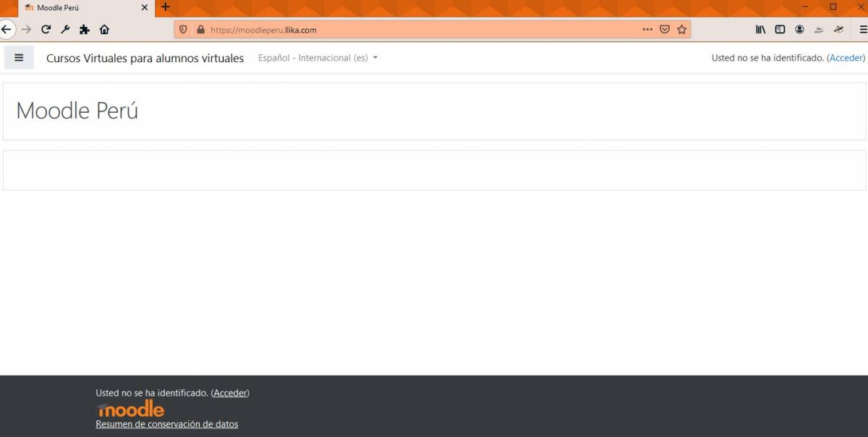The image size is (868, 437).
Task: Open a new browser tab with plus
Action: 165,7
